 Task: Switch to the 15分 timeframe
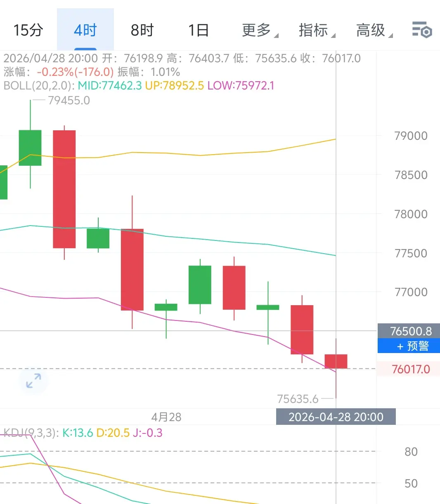tap(28, 30)
